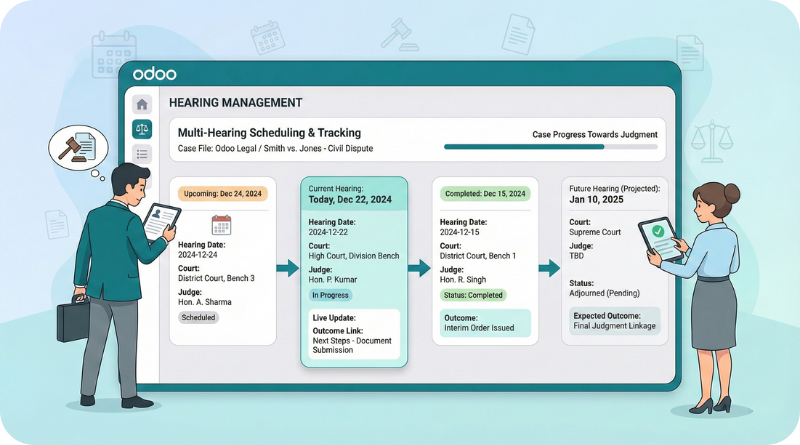Screen dimensions: 800x445
Task: Click arrow between Current and Completed cards
Action: pos(419,267)
